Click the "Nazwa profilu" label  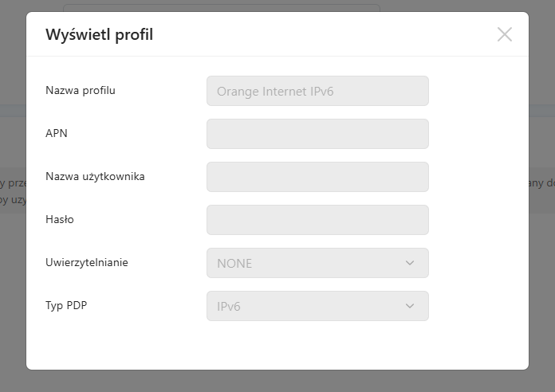click(x=81, y=90)
